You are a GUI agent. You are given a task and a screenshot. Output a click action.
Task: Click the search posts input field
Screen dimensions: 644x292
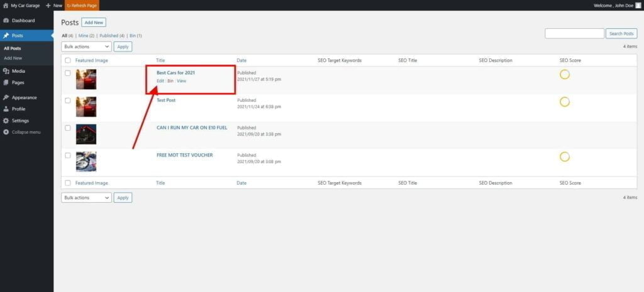[574, 33]
